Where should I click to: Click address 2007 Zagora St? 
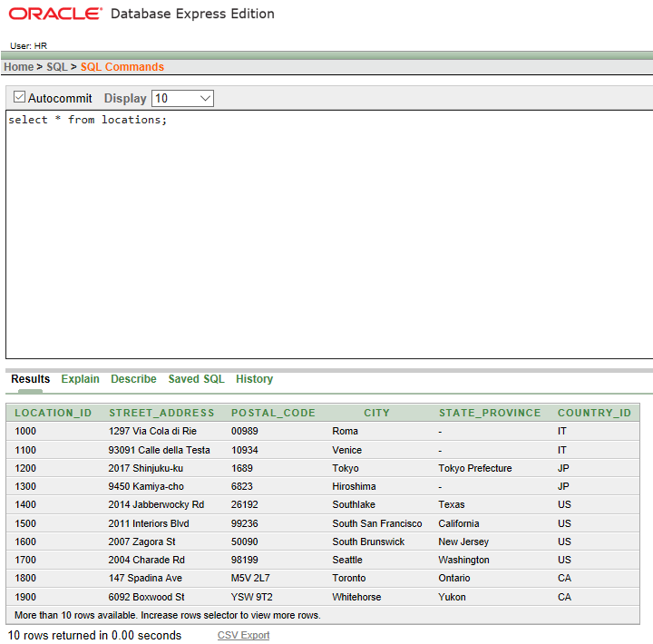142,542
